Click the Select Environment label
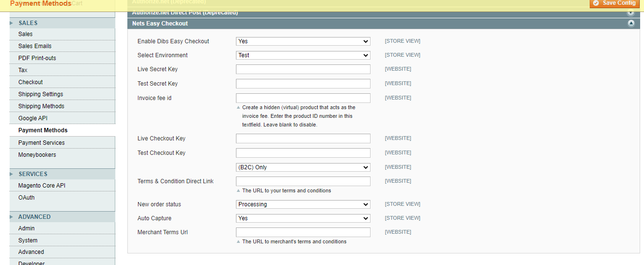Viewport: 644px width, 265px height. (162, 55)
